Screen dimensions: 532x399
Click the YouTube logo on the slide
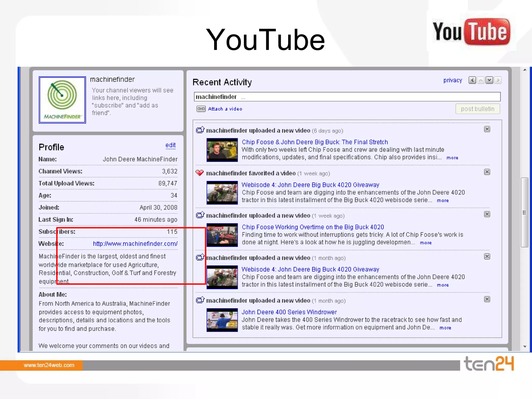(471, 32)
